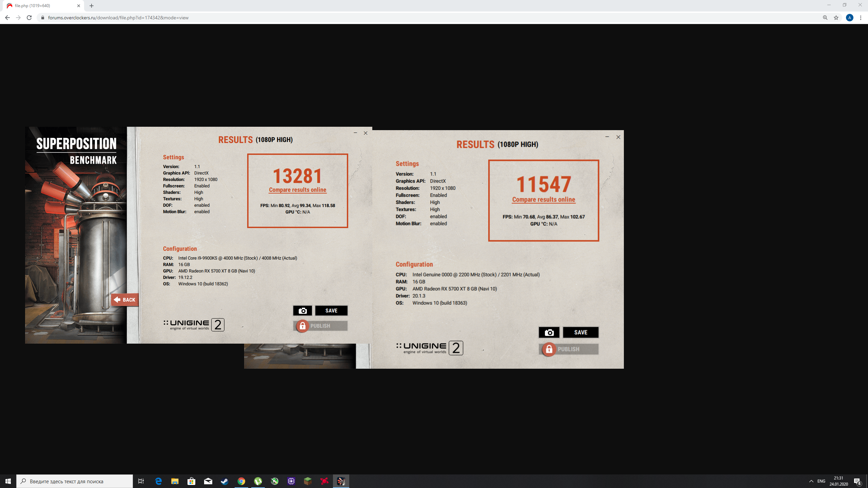Open the notification action center
The width and height of the screenshot is (868, 488).
coord(857,481)
